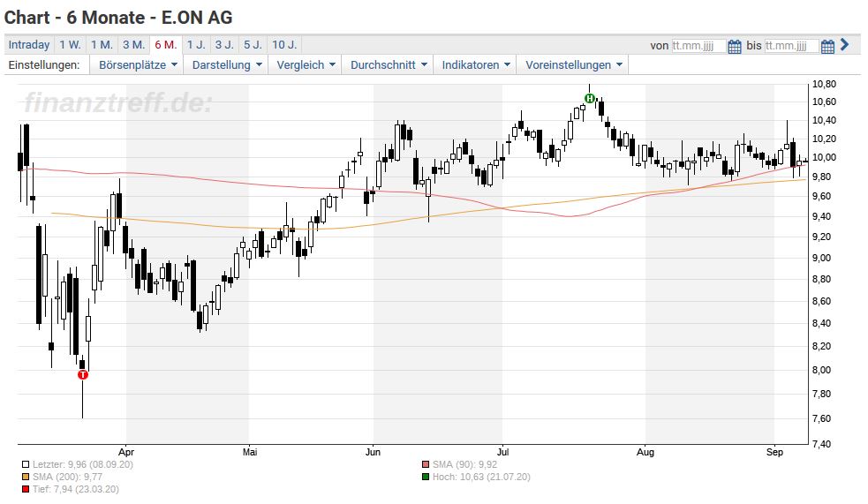Viewport: 868px width, 504px height.
Task: Click the 'SMA (200): 9,77' legend text
Action: pos(67,477)
